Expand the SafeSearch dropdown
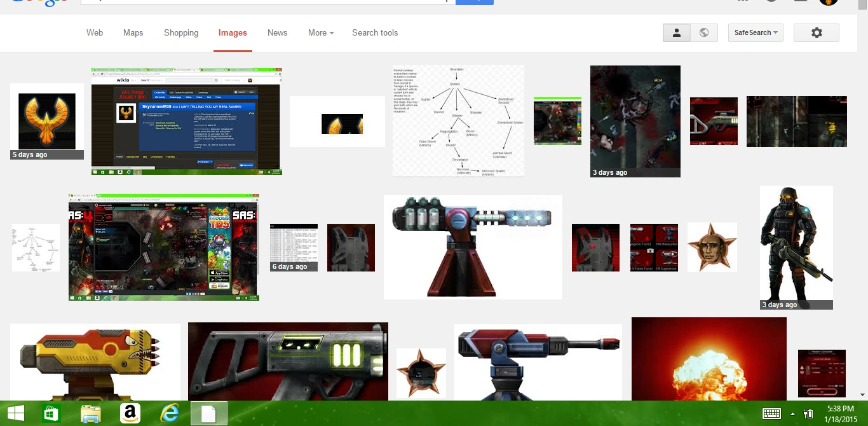868x426 pixels. coord(756,33)
